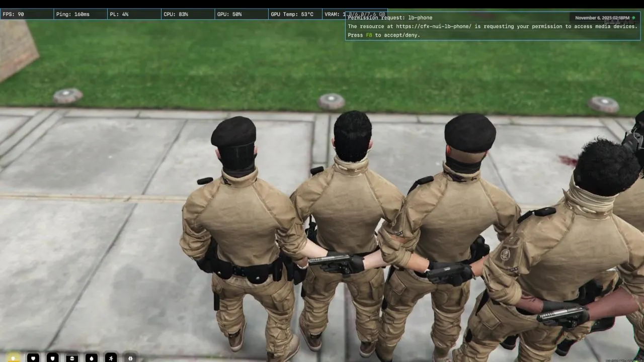Click the 'to accept/deny.' text
The height and width of the screenshot is (362, 644).
coord(397,35)
